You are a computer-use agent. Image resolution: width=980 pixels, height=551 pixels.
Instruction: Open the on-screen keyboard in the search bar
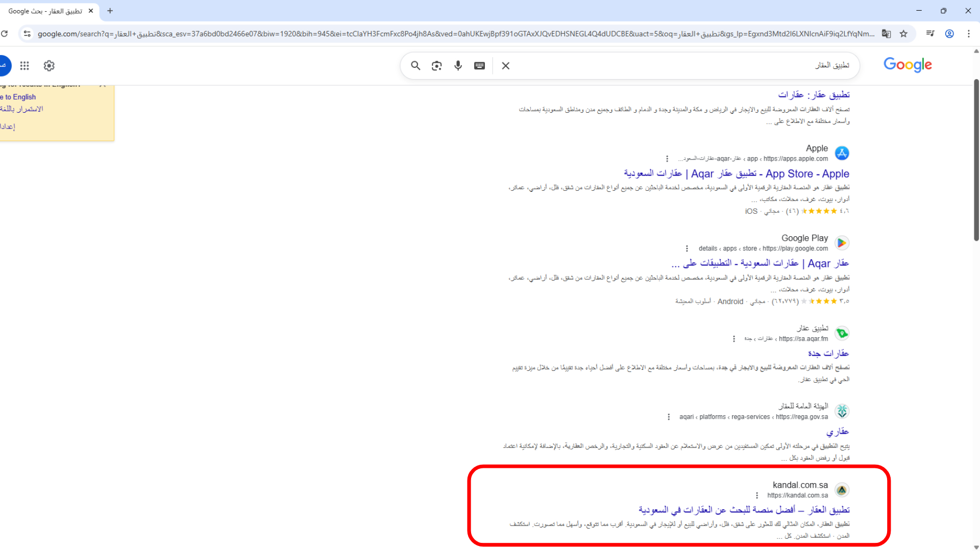[479, 65]
